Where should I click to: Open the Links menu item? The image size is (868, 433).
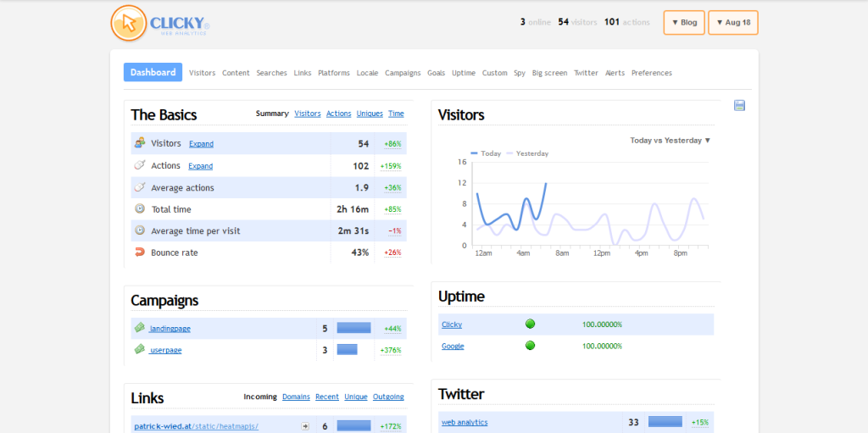pyautogui.click(x=303, y=73)
